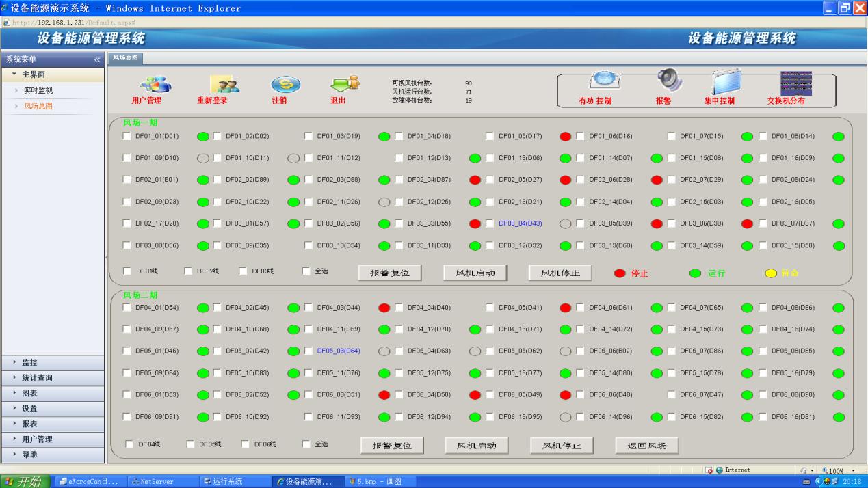Check the DF01_01(D01) turbine checkbox
Image resolution: width=868 pixels, height=488 pixels.
[x=126, y=136]
